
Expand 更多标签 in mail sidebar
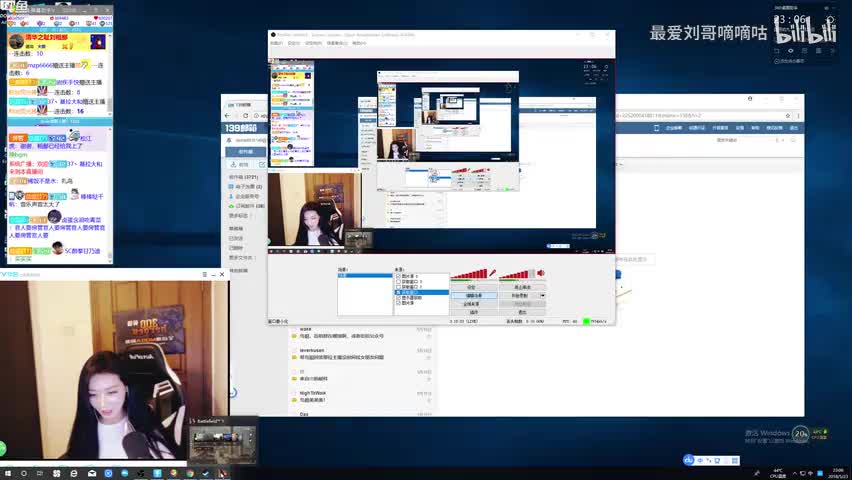point(239,216)
